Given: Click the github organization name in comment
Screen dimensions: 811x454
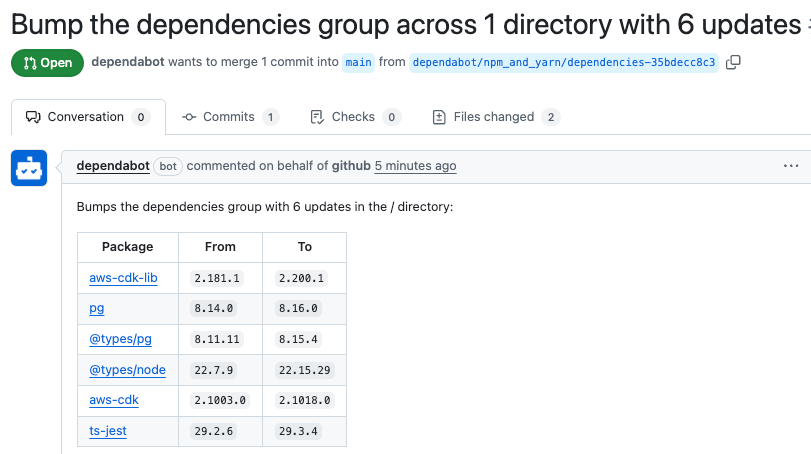Looking at the screenshot, I should coord(351,166).
